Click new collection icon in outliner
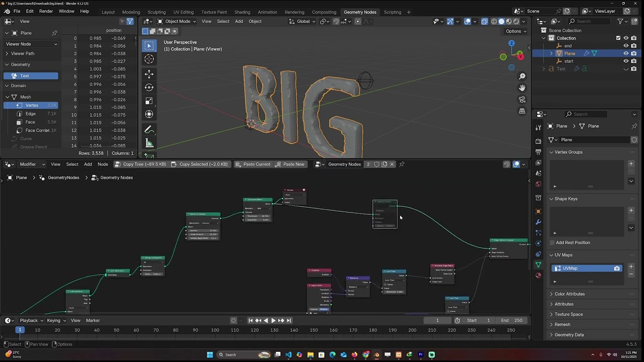 634,21
